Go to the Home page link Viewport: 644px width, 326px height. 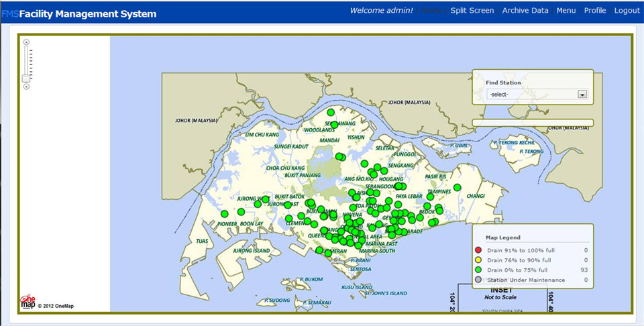click(x=431, y=11)
